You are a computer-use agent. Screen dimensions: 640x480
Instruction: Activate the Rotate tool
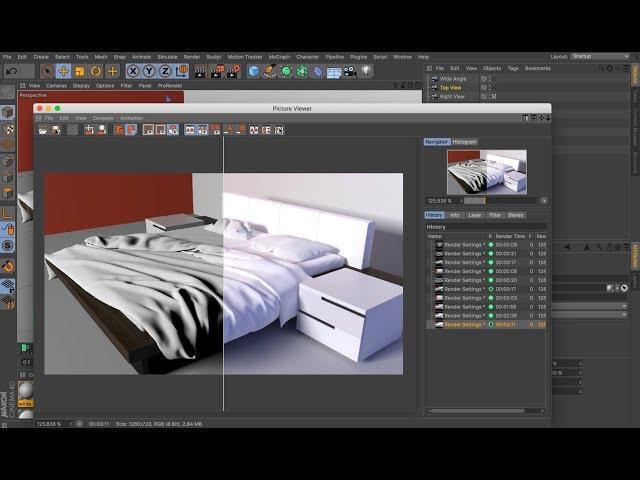point(96,71)
